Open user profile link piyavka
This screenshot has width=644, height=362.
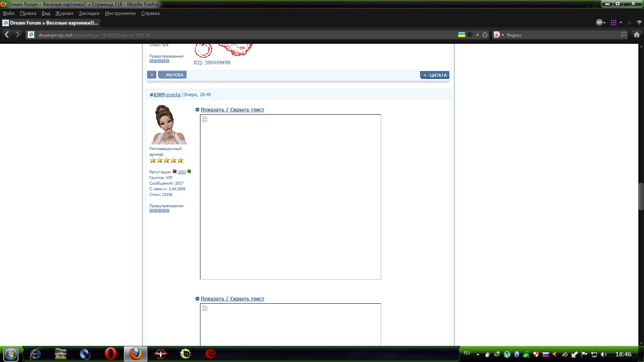[x=173, y=95]
